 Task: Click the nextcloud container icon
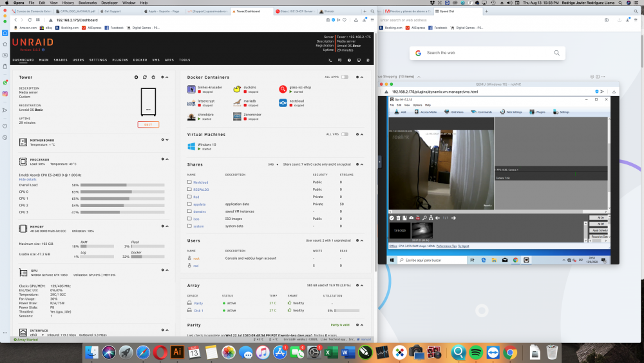click(x=283, y=103)
